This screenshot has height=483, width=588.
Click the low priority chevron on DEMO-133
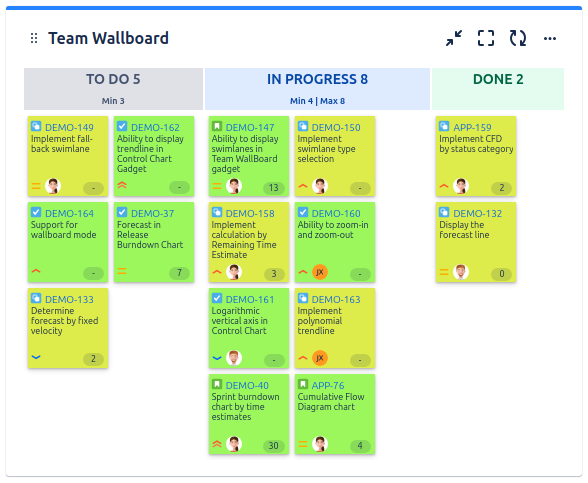(x=36, y=357)
